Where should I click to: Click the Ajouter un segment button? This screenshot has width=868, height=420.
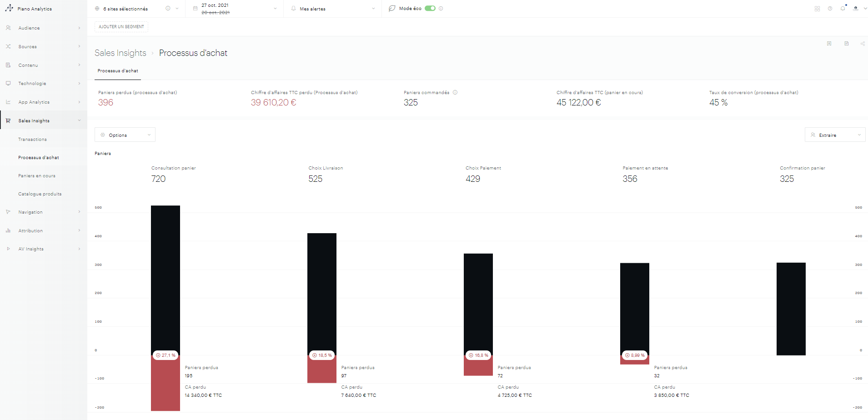tap(121, 27)
